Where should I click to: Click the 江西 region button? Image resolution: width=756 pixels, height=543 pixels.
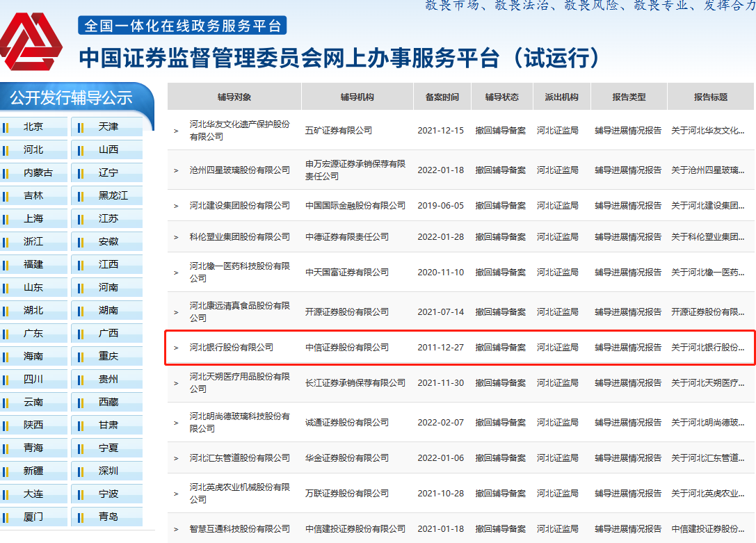[x=107, y=264]
